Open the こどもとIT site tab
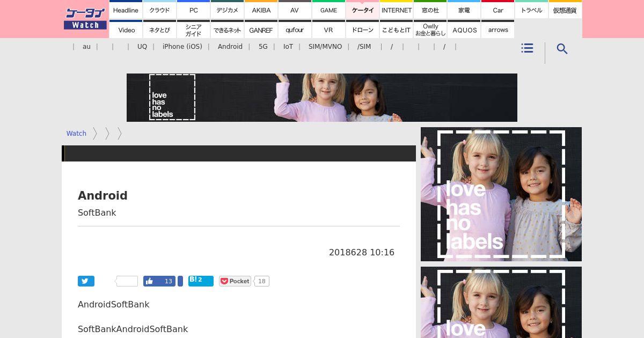Screen dimensions: 644x338 point(396,30)
